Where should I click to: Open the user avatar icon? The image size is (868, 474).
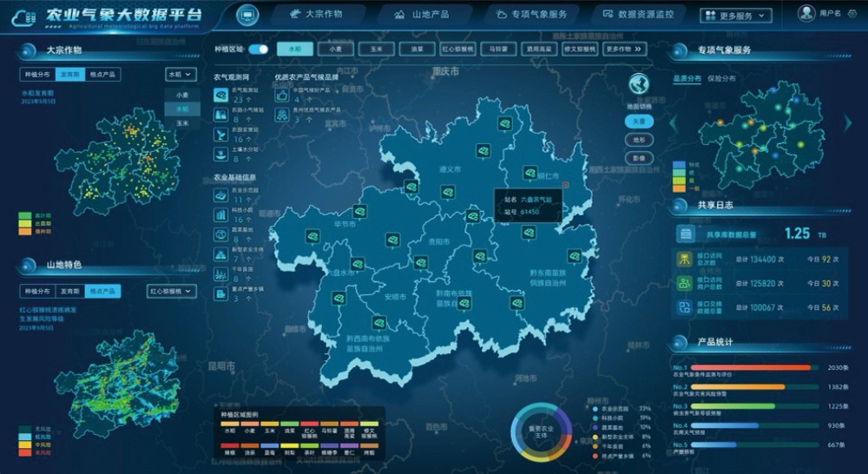click(x=806, y=13)
